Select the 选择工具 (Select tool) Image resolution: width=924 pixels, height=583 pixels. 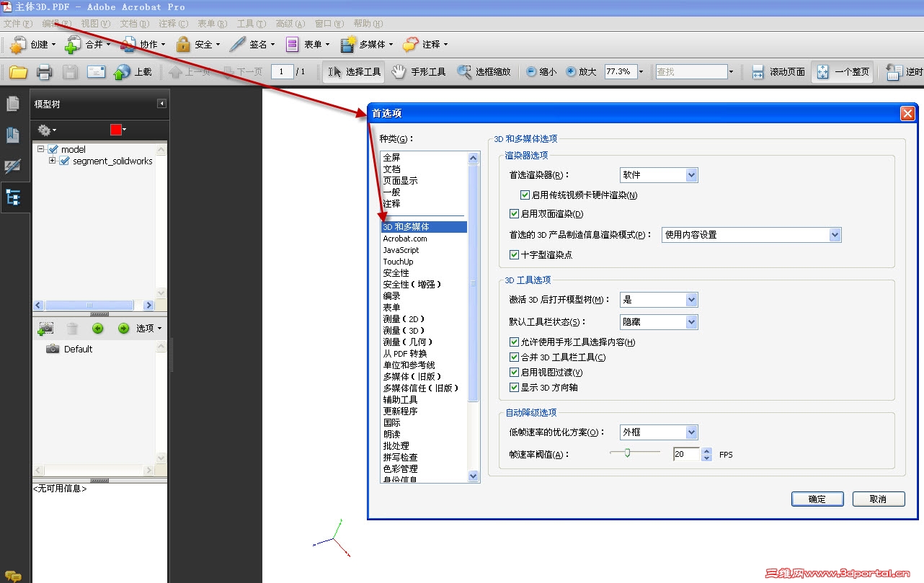click(354, 72)
